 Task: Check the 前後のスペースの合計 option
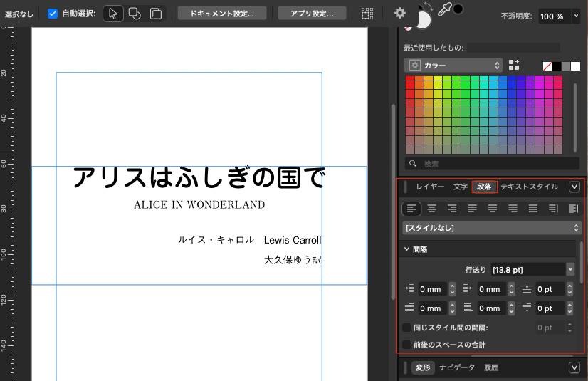[x=406, y=345]
